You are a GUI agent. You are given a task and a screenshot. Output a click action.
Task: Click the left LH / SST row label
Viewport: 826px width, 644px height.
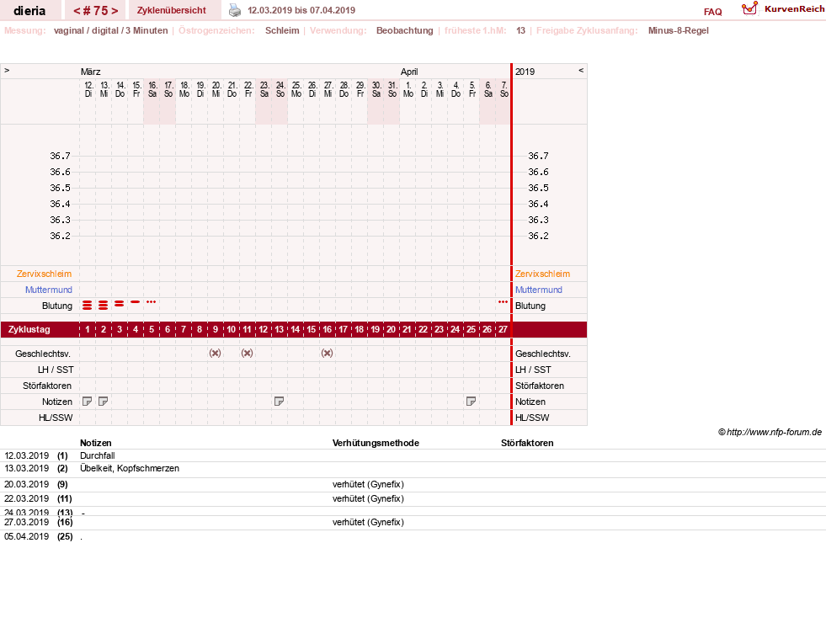click(x=56, y=370)
